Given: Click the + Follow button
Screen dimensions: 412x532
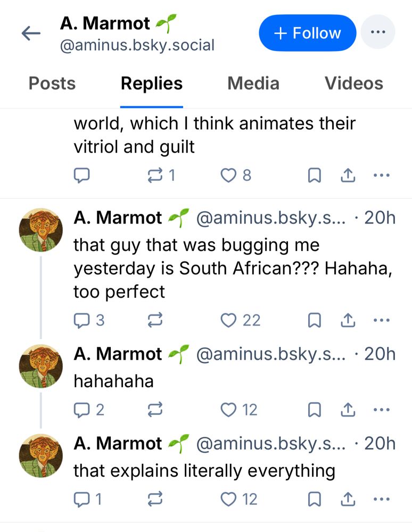Looking at the screenshot, I should click(x=307, y=33).
